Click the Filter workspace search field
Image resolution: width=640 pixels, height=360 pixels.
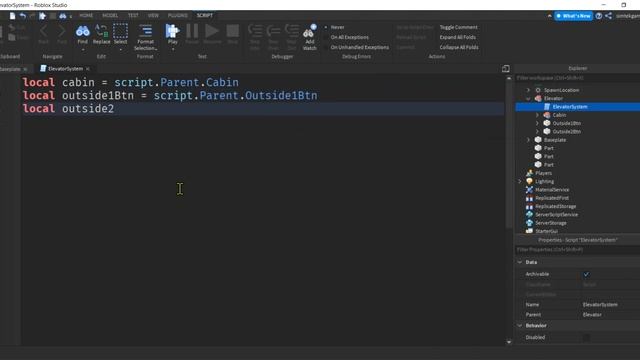[578, 78]
